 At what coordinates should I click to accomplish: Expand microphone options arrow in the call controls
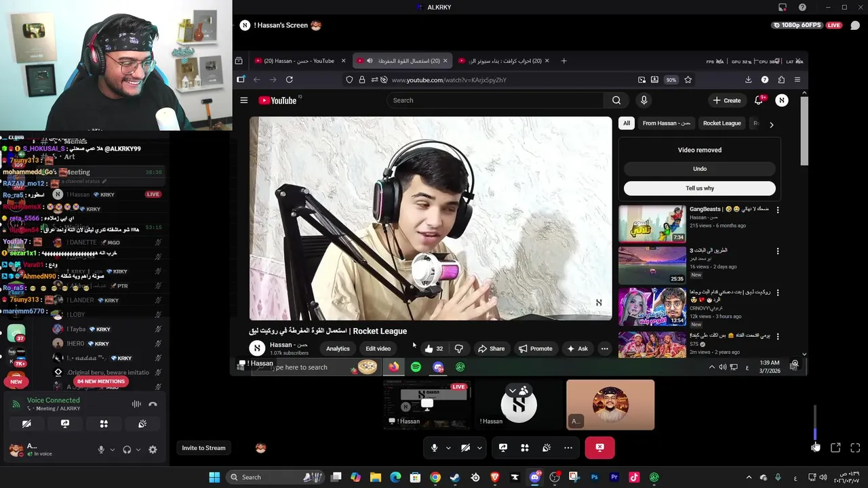click(448, 447)
